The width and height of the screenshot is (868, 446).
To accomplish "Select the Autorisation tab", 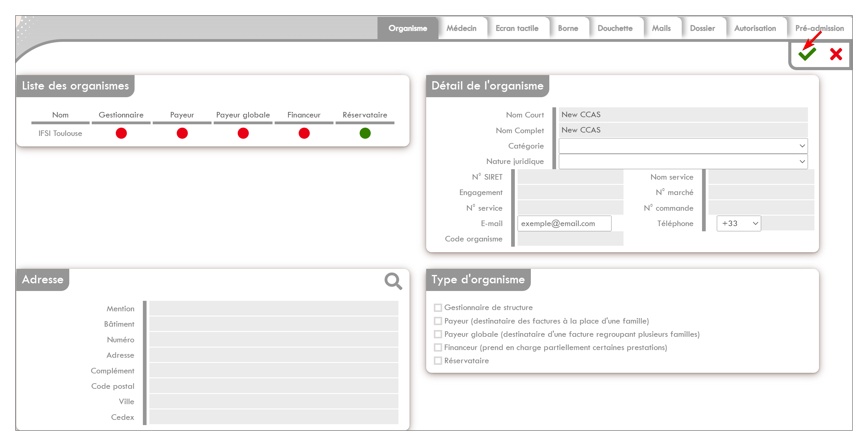I will coord(755,28).
